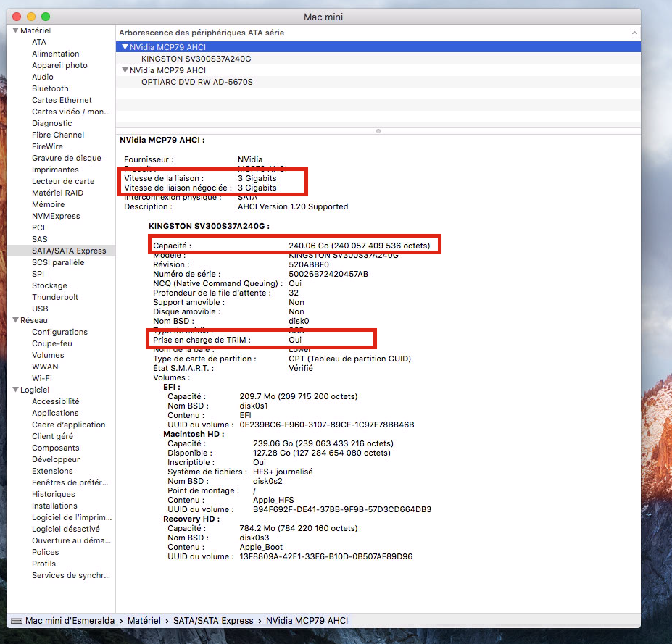Select OPTIARC DVD RW AD-5670S device

click(x=196, y=82)
